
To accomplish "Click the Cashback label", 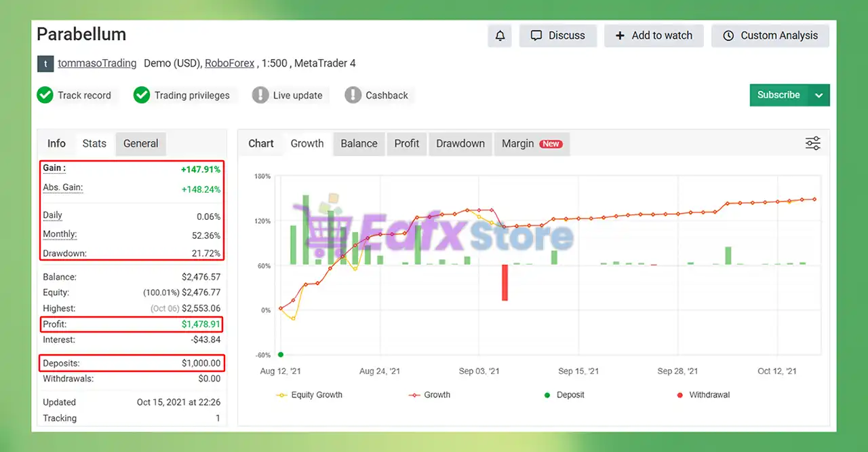I will click(387, 95).
